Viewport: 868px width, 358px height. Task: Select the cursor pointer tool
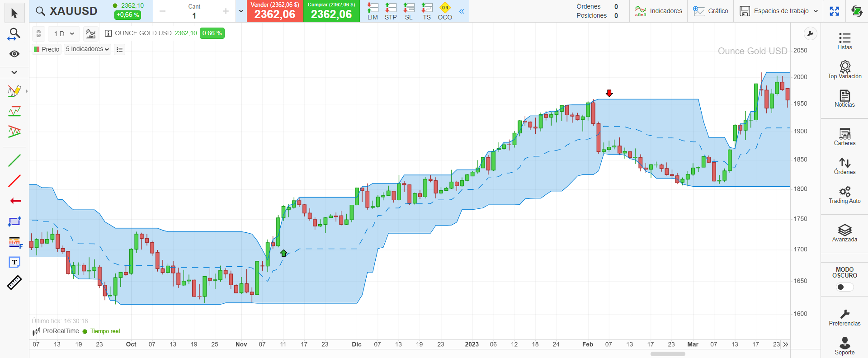[x=14, y=13]
